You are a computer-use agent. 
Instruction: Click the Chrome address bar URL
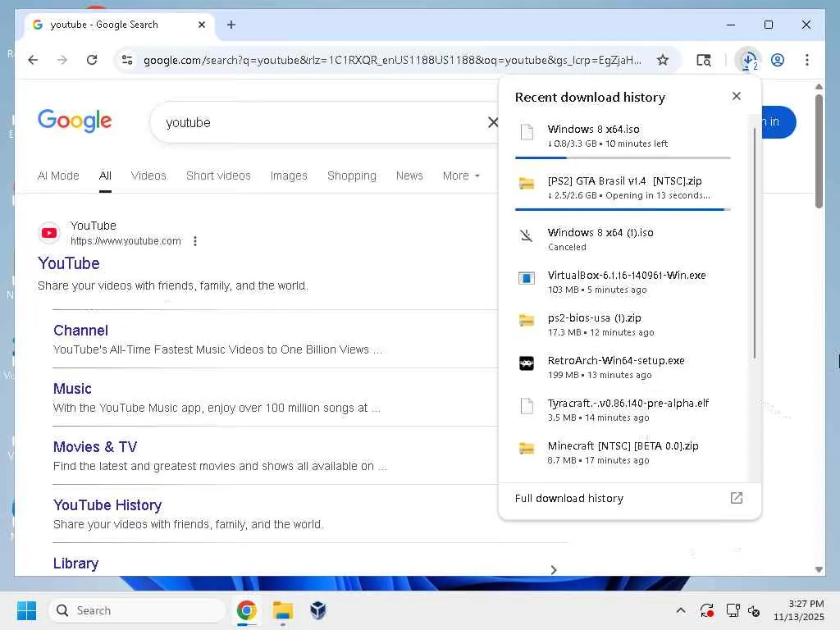392,60
